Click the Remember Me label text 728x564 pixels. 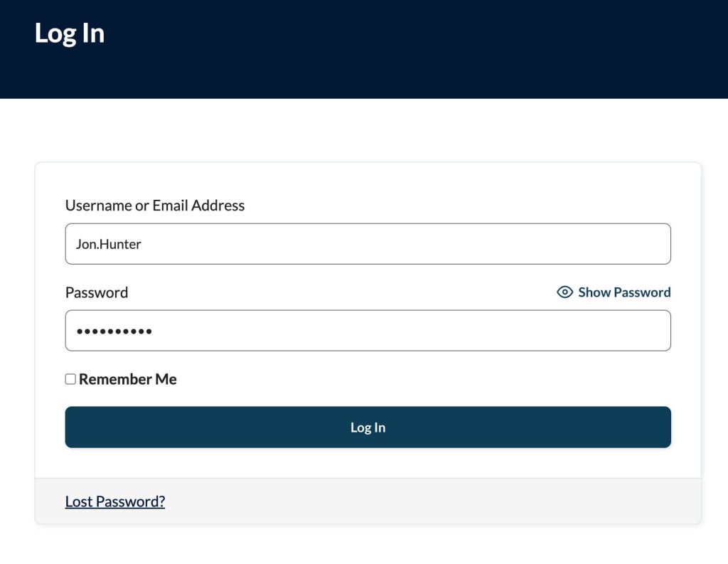point(127,378)
